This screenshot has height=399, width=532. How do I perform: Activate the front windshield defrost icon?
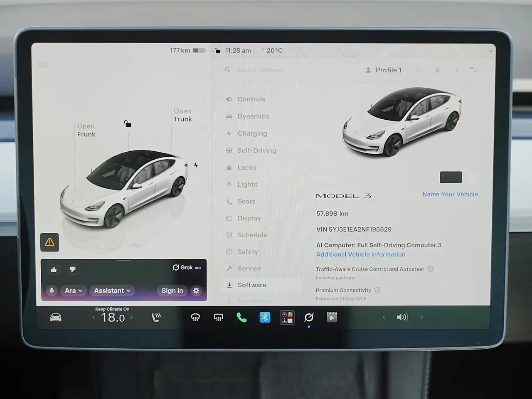(x=195, y=318)
